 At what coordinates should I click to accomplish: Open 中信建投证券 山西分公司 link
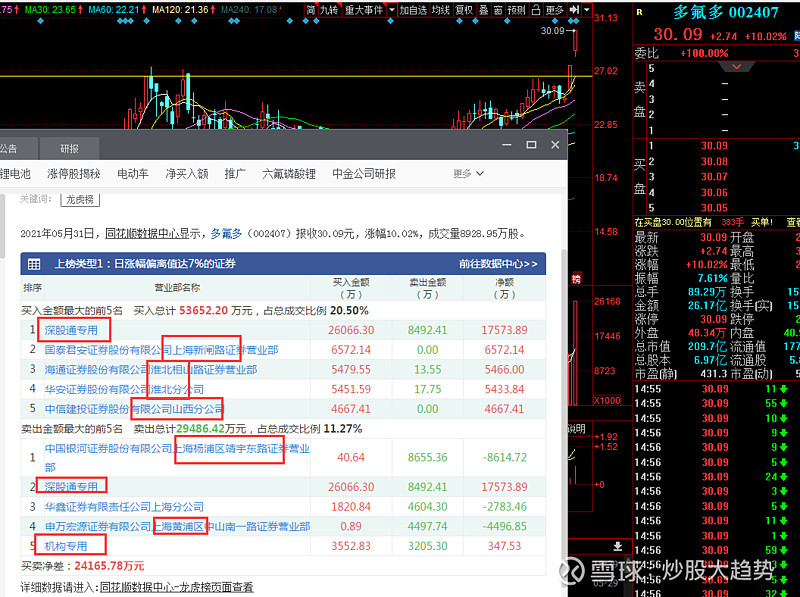point(134,409)
